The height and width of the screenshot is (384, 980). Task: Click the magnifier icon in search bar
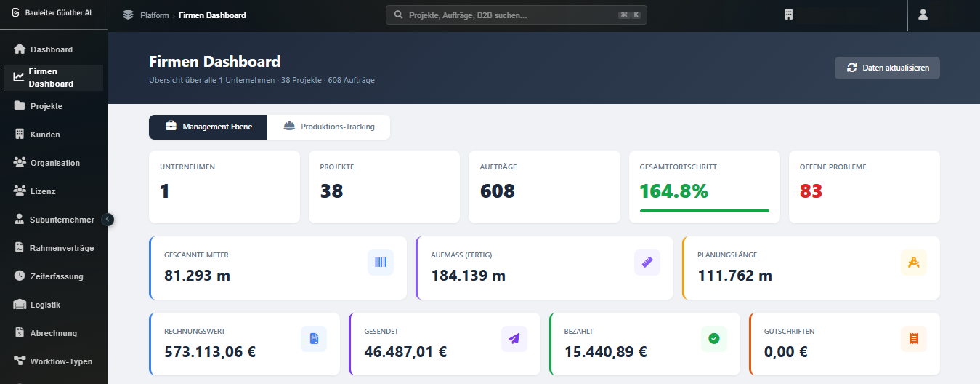point(398,15)
